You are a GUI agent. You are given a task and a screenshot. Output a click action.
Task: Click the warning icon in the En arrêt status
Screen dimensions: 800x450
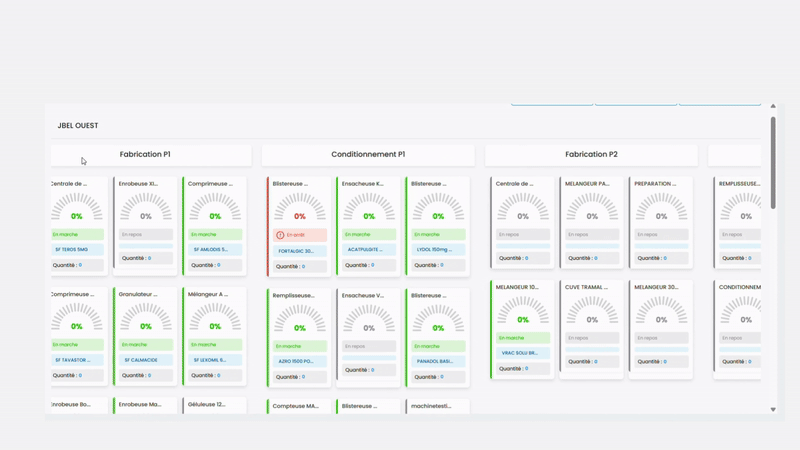280,235
